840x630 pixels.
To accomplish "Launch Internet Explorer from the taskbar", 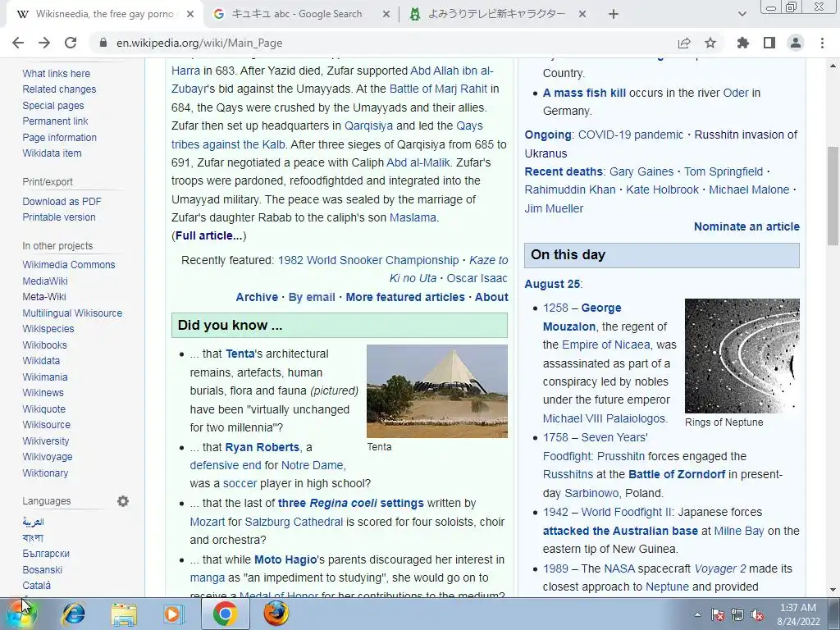I will tap(73, 614).
